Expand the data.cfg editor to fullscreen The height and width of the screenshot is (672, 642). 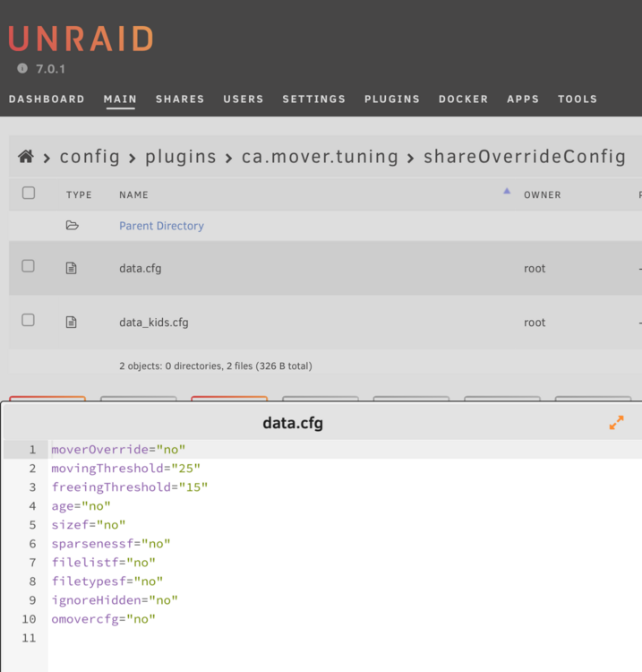616,423
